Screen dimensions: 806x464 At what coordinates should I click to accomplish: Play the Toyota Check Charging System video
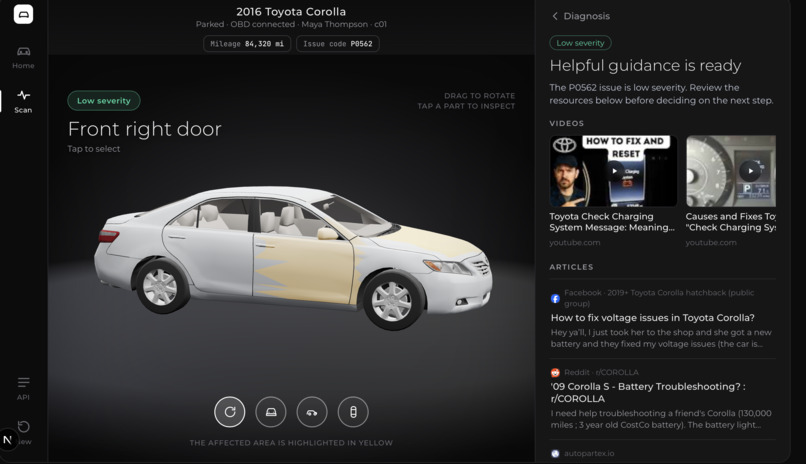[x=613, y=171]
